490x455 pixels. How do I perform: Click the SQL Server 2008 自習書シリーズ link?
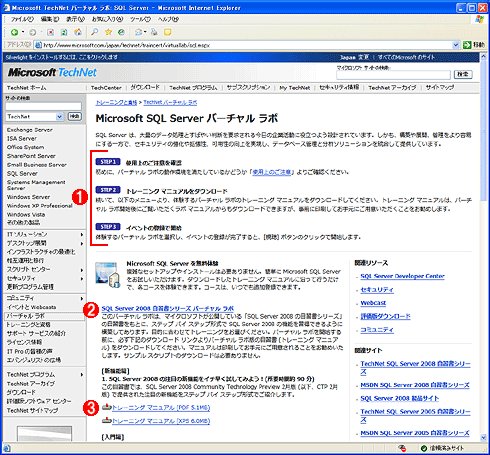[167, 308]
